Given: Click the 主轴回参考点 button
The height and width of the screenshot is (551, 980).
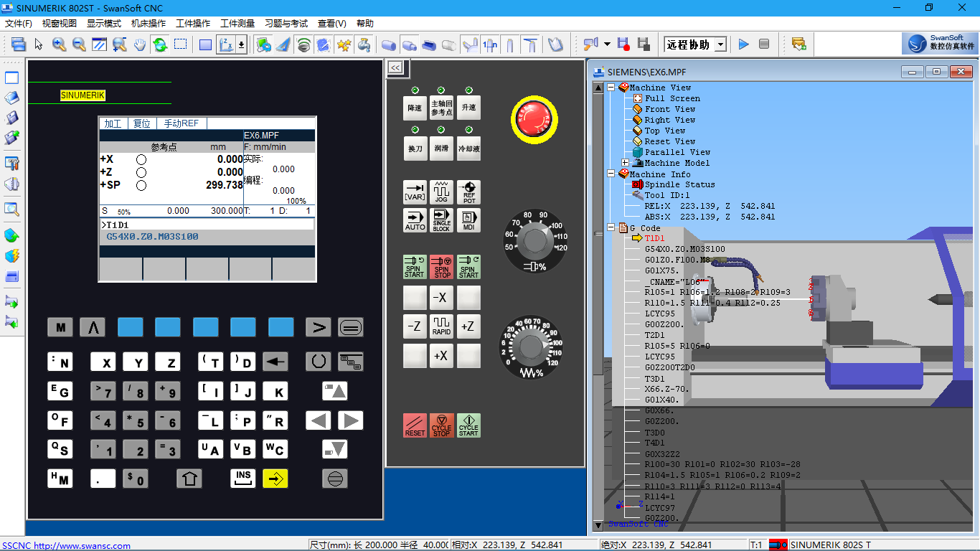Looking at the screenshot, I should 441,108.
